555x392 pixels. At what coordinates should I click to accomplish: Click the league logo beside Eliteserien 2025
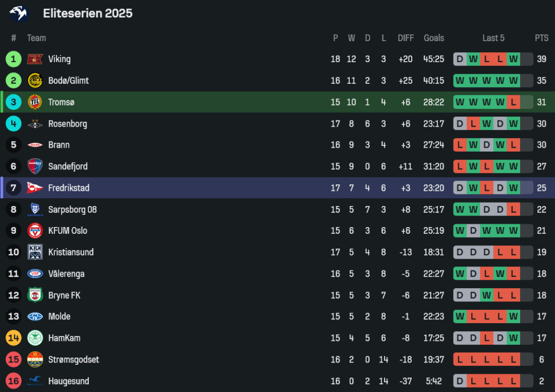click(x=18, y=13)
